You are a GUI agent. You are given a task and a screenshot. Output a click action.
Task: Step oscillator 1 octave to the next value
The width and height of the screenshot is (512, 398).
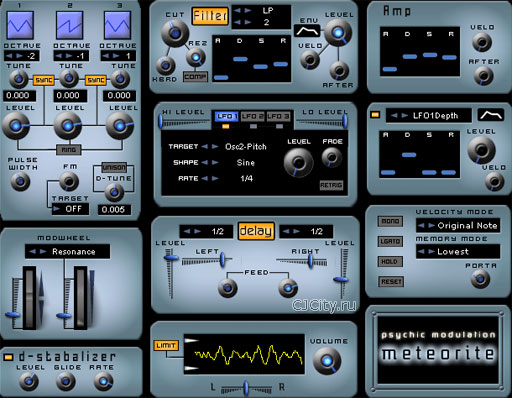point(19,56)
